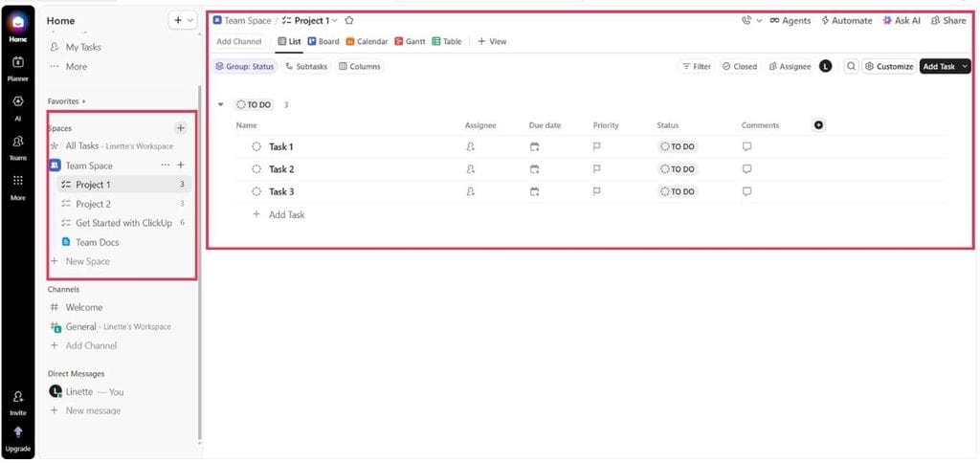Open the Filter options
The height and width of the screenshot is (463, 980).
click(697, 66)
